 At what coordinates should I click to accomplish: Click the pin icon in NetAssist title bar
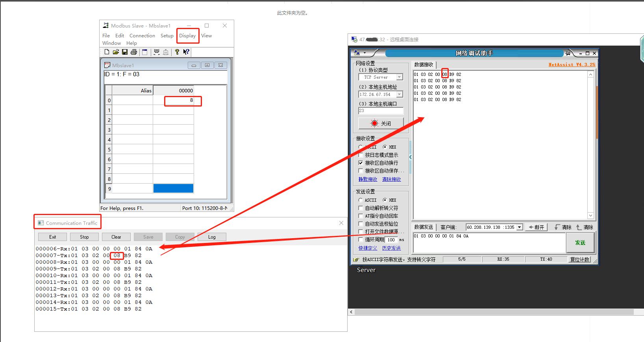[568, 53]
